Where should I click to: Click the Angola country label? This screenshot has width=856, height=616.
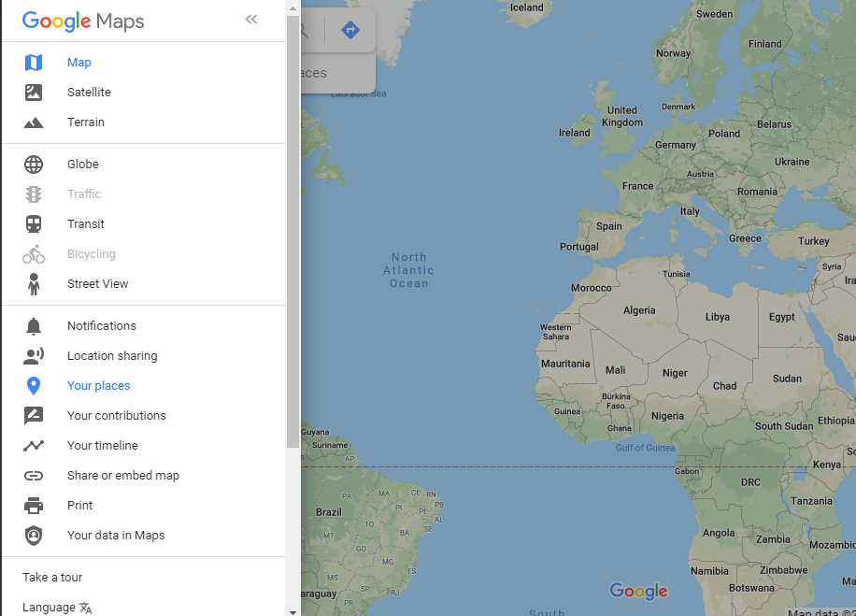(x=719, y=533)
